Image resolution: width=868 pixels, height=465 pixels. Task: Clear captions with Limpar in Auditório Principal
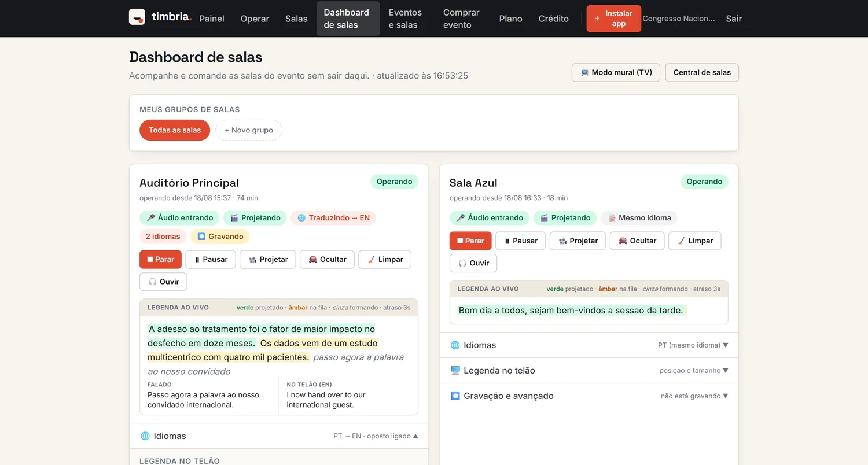pos(385,260)
